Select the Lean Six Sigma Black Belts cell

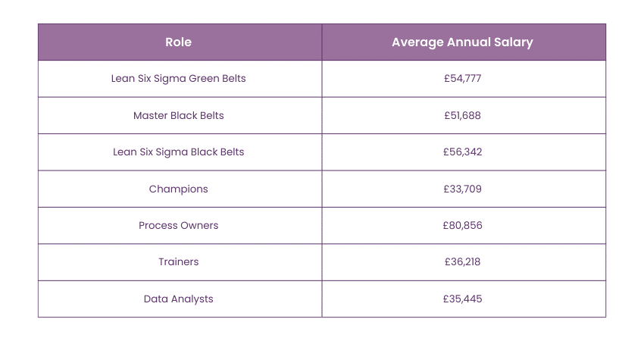point(178,152)
